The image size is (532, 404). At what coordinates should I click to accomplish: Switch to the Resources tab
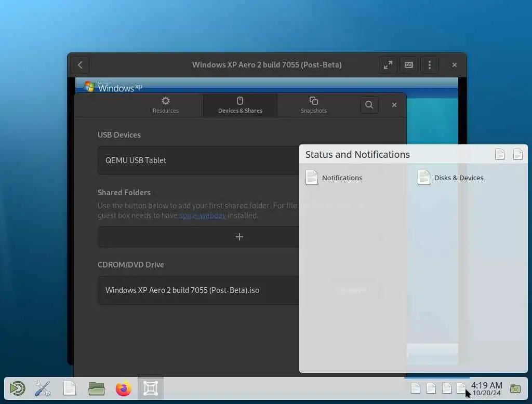click(166, 105)
